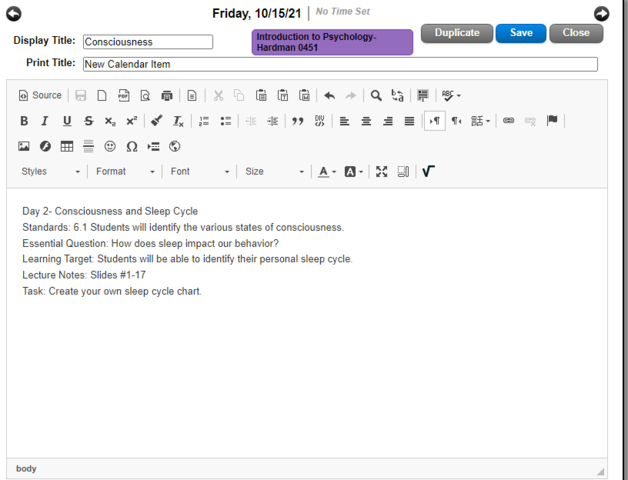Toggle Subscript formatting
The image size is (628, 480).
(110, 121)
